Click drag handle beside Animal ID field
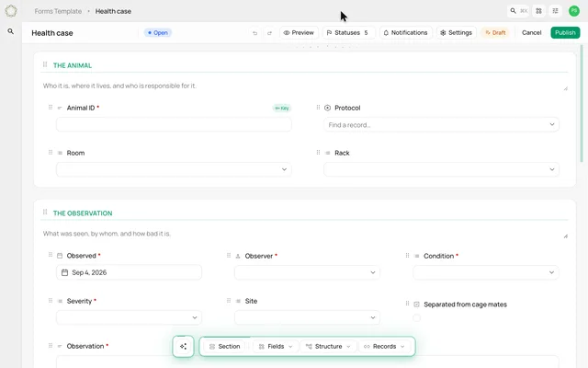 [51, 108]
